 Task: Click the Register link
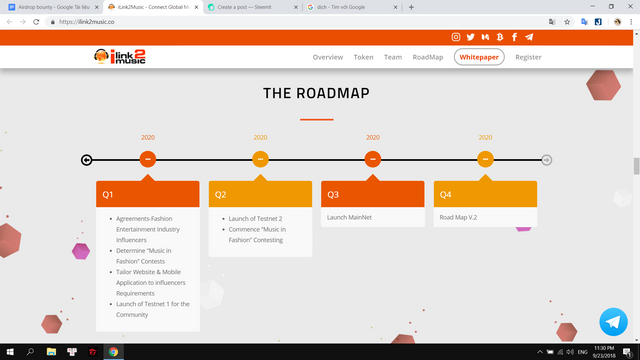(528, 57)
